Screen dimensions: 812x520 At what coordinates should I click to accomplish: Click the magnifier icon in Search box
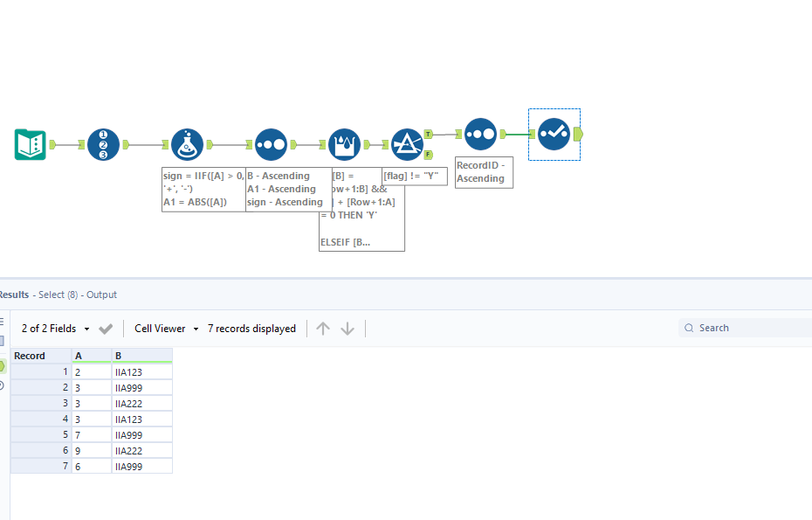pyautogui.click(x=689, y=328)
